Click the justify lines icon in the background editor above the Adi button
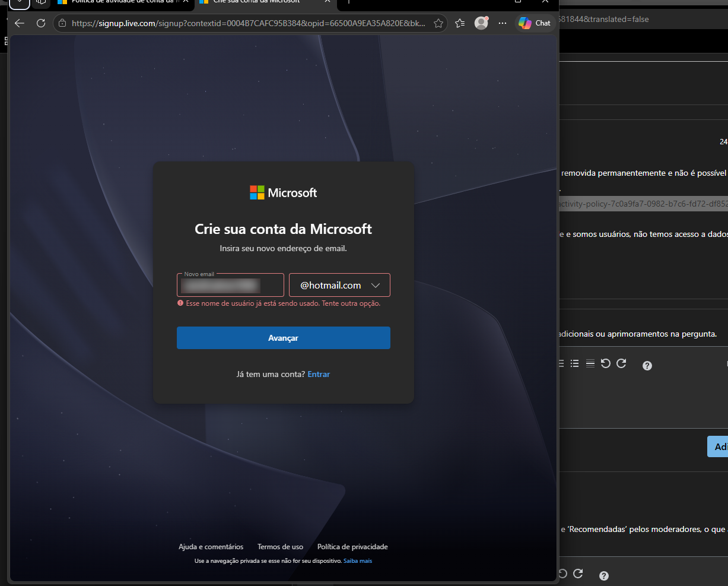Viewport: 728px width, 586px height. tap(590, 363)
